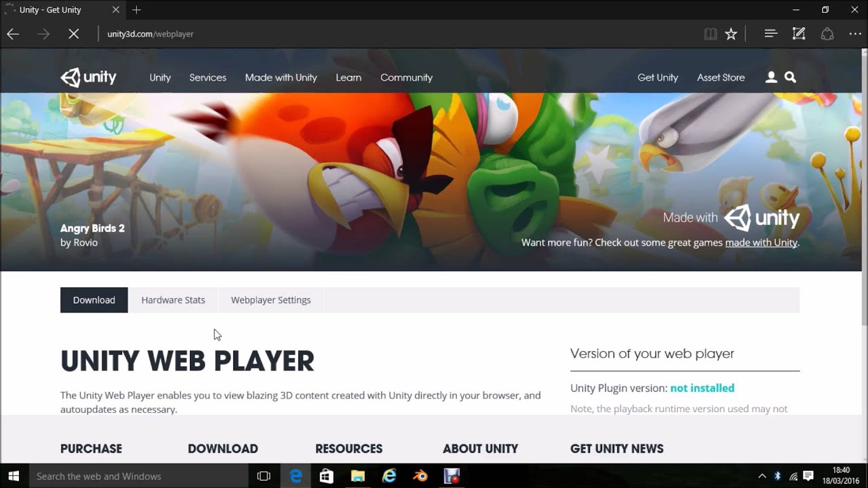This screenshot has width=868, height=488.
Task: Show hidden tray icons chevron
Action: pyautogui.click(x=762, y=476)
